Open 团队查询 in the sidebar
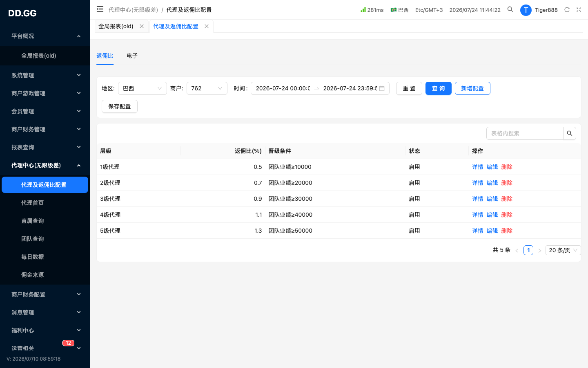The image size is (588, 368). 45,239
